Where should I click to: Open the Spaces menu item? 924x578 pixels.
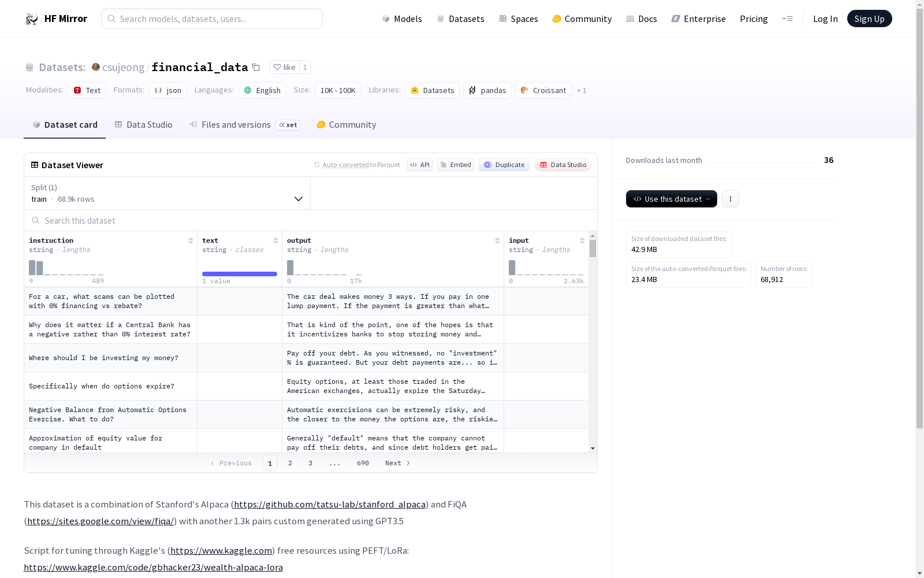[519, 18]
